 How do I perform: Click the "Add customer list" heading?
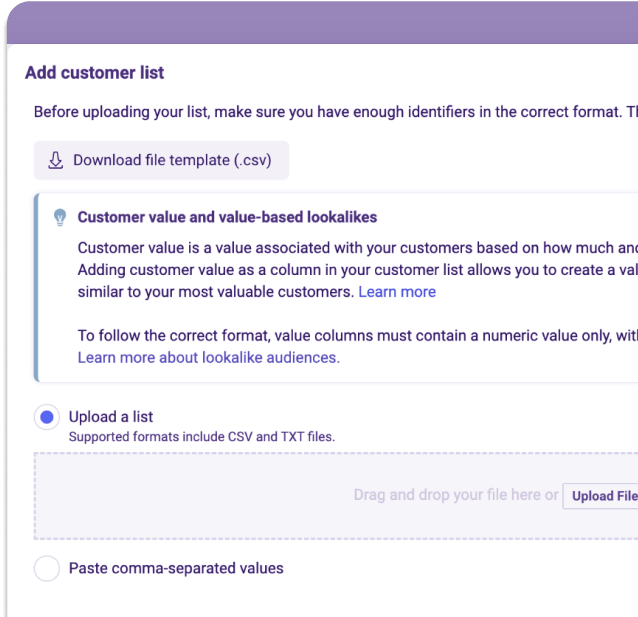coord(94,73)
